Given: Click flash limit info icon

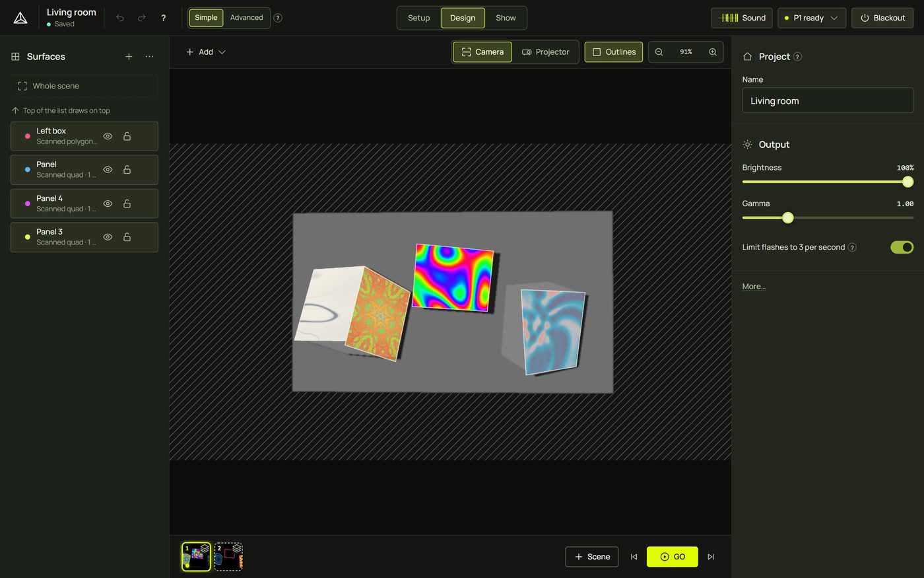Looking at the screenshot, I should [x=852, y=247].
